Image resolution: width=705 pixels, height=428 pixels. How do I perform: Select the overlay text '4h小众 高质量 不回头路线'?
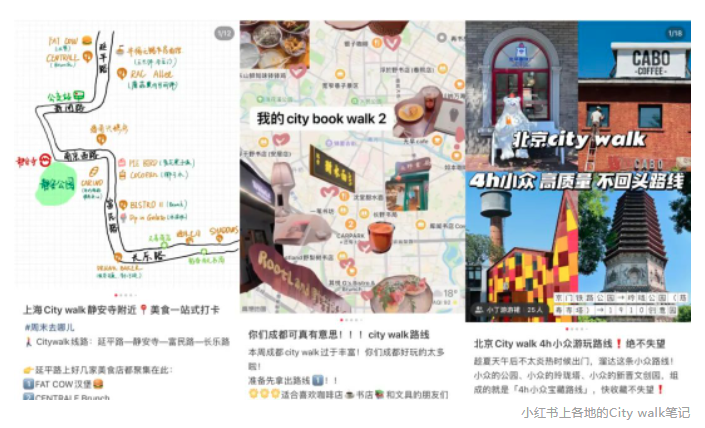[576, 181]
